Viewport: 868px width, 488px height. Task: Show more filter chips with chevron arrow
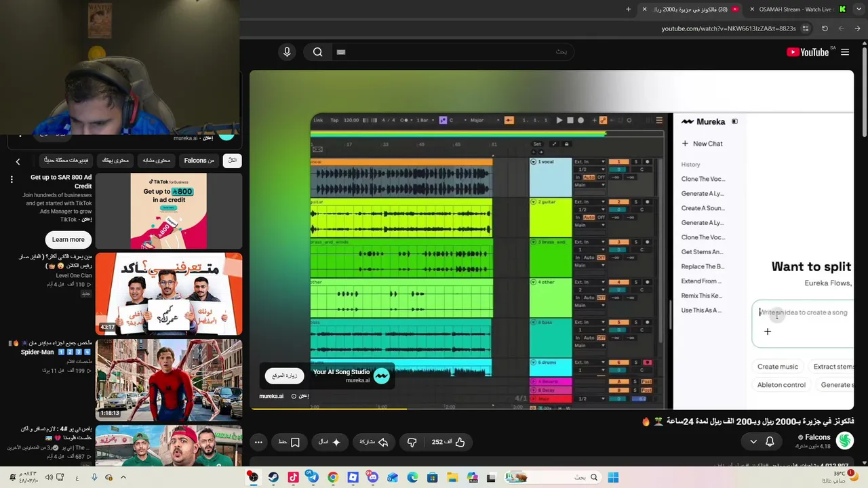point(18,161)
